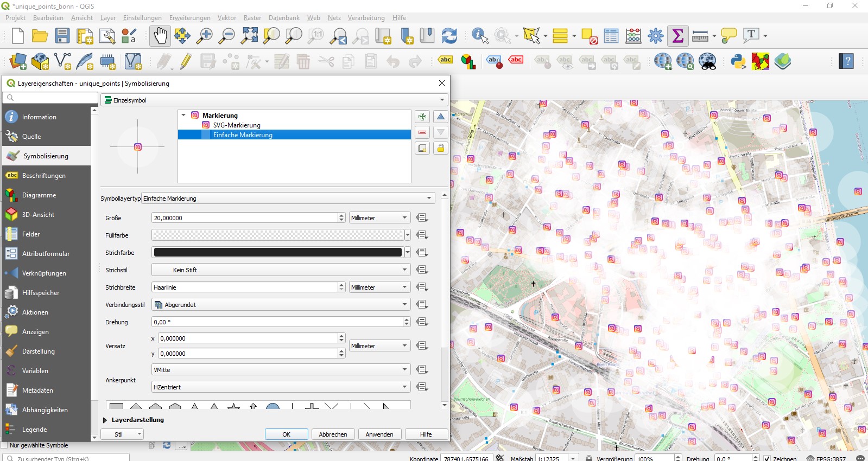Open the Symbollayertyp dropdown
Image resolution: width=868 pixels, height=461 pixels.
[x=288, y=199]
